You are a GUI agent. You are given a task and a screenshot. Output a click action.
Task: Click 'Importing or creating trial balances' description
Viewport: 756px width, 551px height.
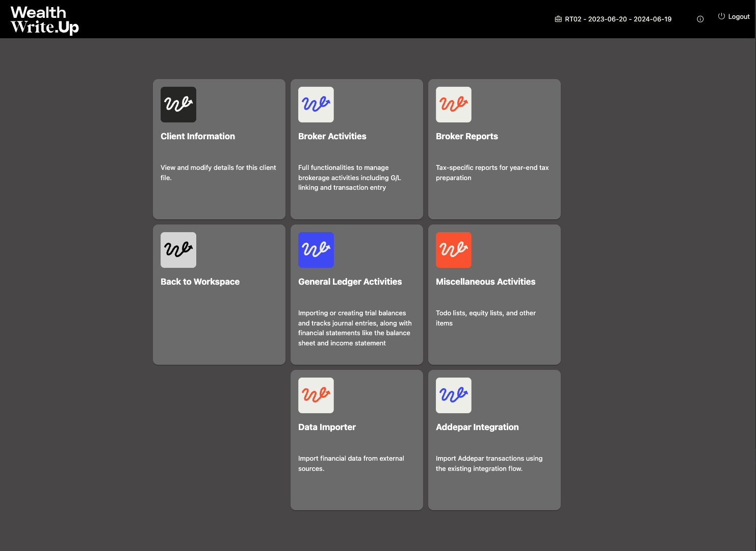[x=355, y=328]
